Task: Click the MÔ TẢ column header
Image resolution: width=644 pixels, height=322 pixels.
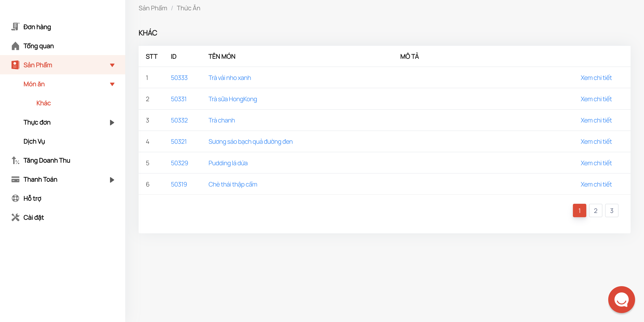Action: tap(409, 56)
